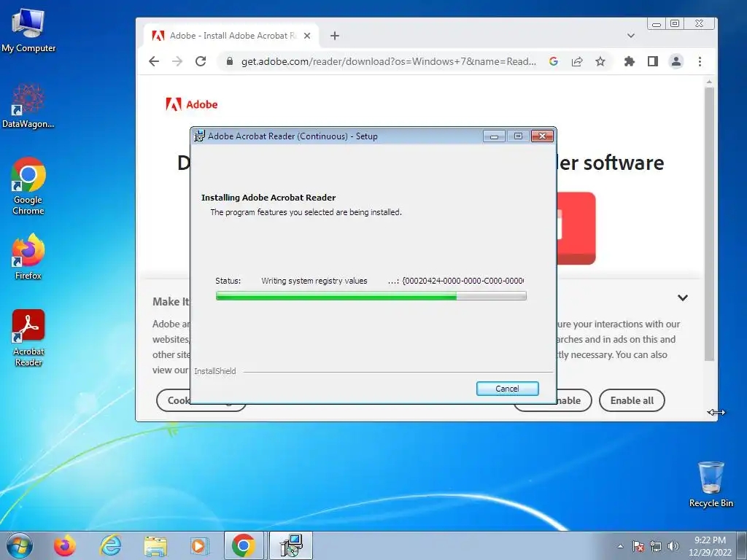Share this page icon in Chrome

click(x=577, y=61)
